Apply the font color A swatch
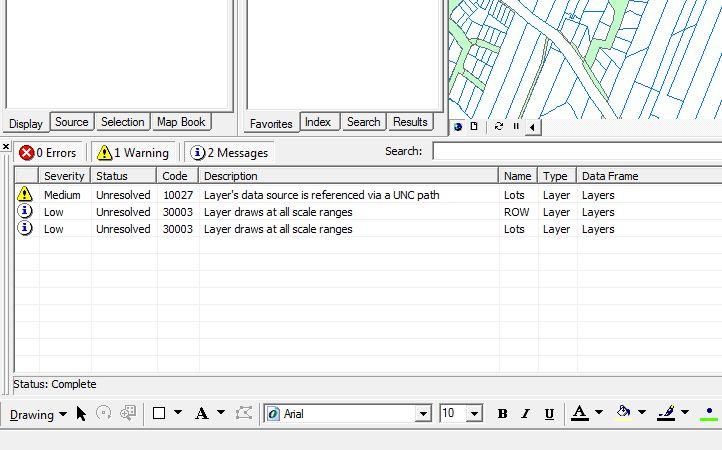This screenshot has height=450, width=722. click(580, 413)
